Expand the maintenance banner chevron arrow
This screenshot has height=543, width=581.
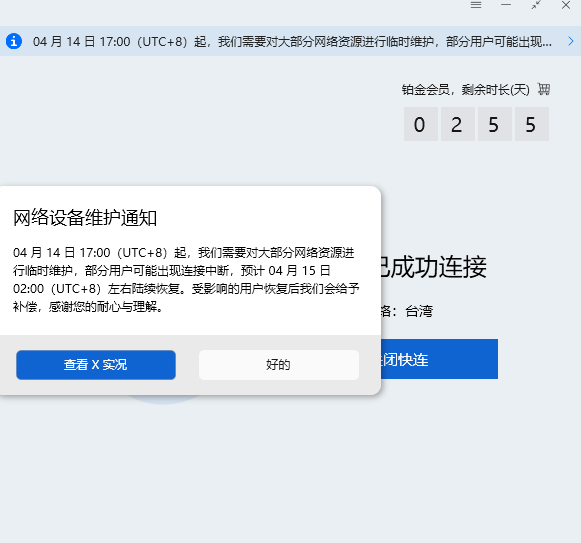570,41
